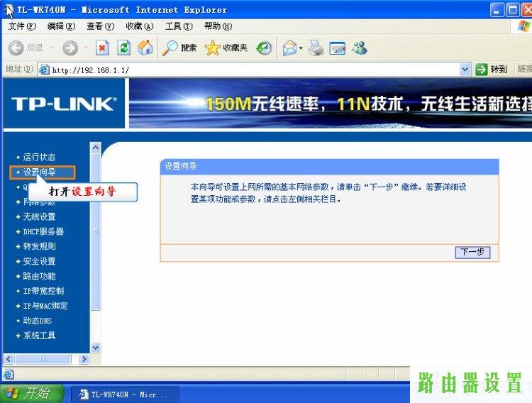
Task: Select the TL-WR740N taskbar button
Action: click(x=125, y=394)
